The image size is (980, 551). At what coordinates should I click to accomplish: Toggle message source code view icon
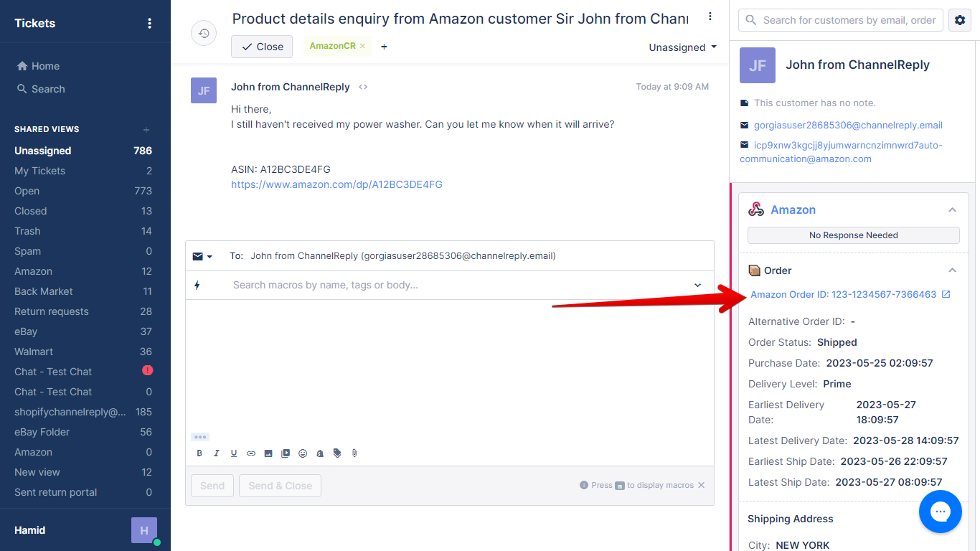[363, 87]
